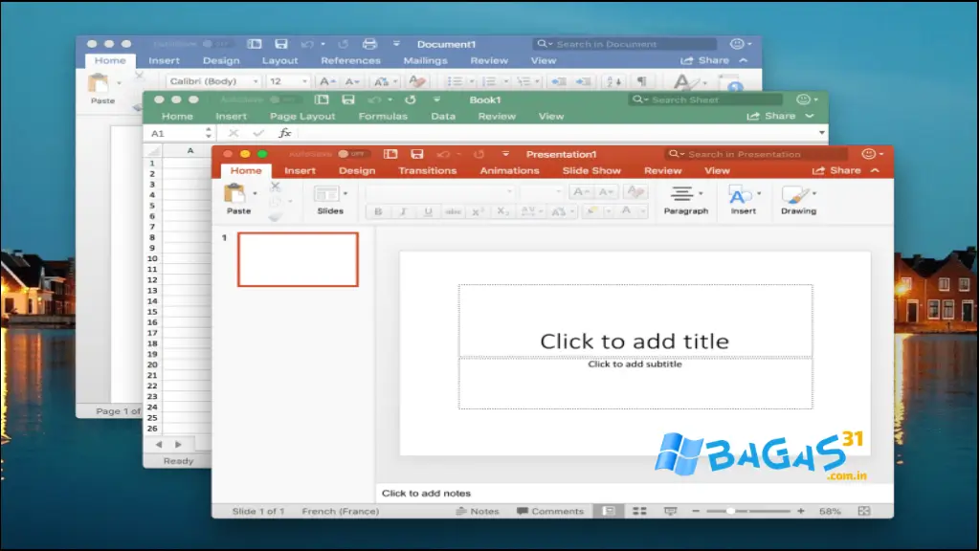Select slide 1 thumbnail in the slide panel
The image size is (980, 551).
point(297,259)
